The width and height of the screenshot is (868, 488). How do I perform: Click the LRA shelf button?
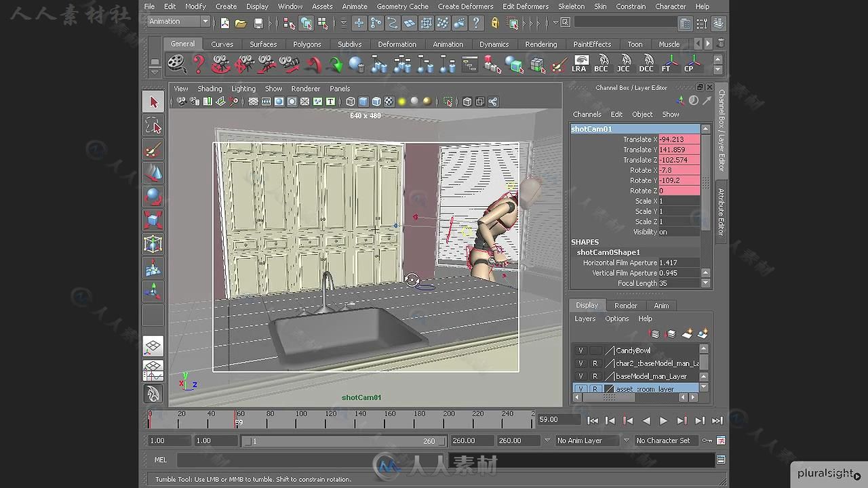click(x=579, y=64)
